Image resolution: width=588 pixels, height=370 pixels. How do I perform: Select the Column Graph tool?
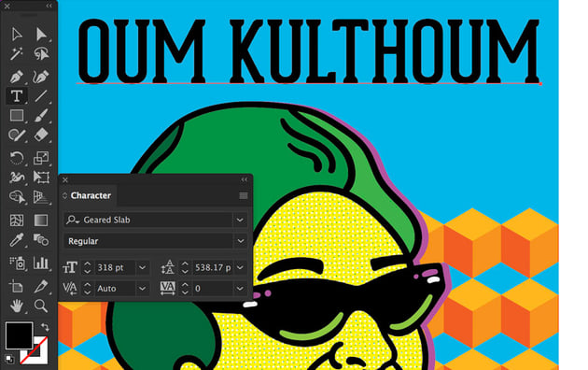pyautogui.click(x=41, y=263)
